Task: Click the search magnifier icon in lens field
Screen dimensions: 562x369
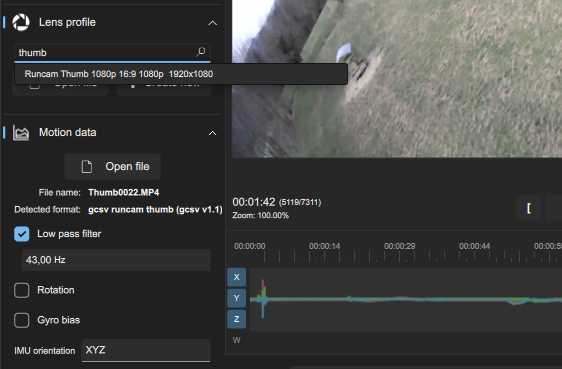Action: [x=201, y=52]
